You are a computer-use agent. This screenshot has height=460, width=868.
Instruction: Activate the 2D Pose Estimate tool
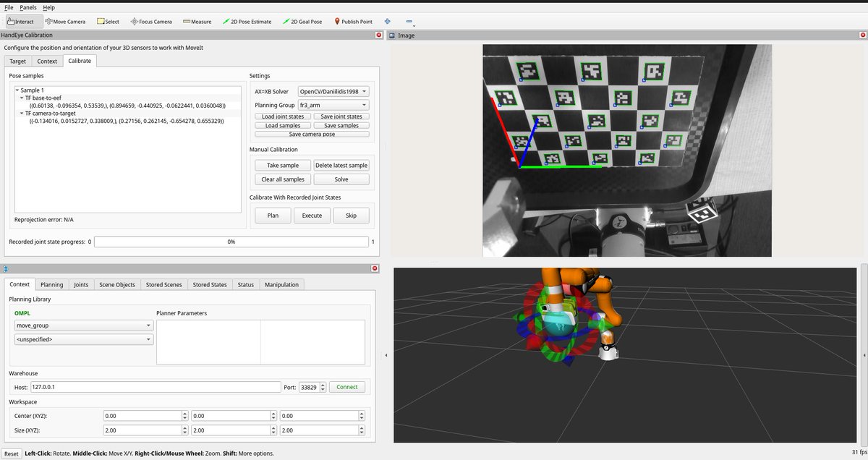coord(247,22)
